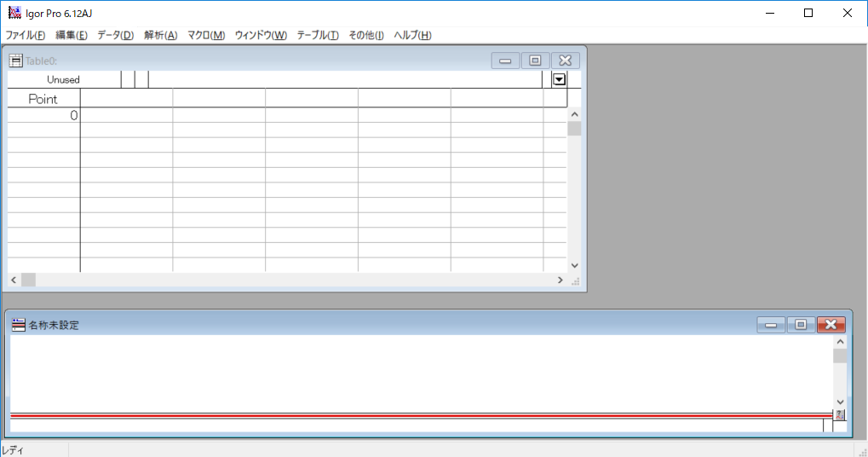Minimize the command window (名称未設定)
Viewport: 868px width, 457px height.
(771, 325)
